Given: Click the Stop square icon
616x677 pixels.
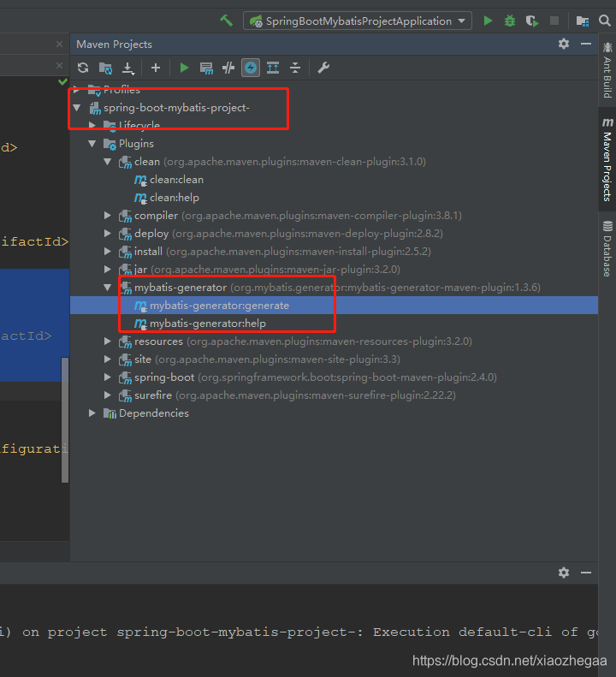Looking at the screenshot, I should [x=554, y=21].
